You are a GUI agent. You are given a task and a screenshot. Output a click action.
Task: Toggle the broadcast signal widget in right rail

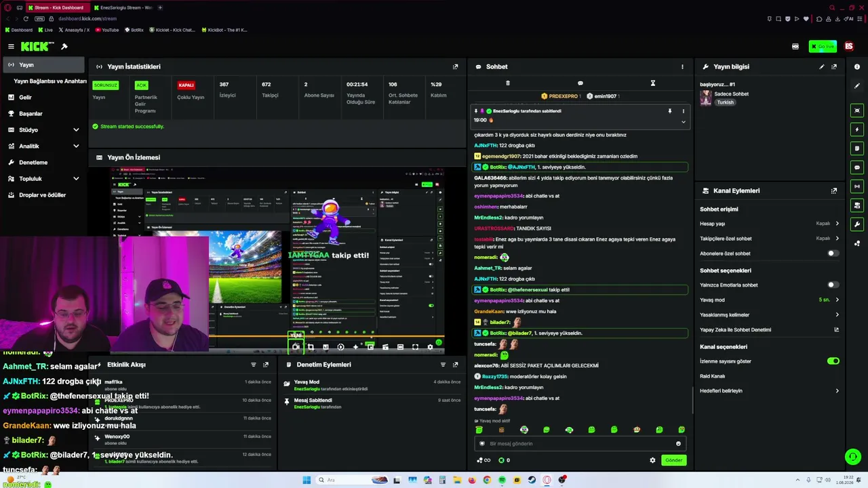(x=857, y=186)
